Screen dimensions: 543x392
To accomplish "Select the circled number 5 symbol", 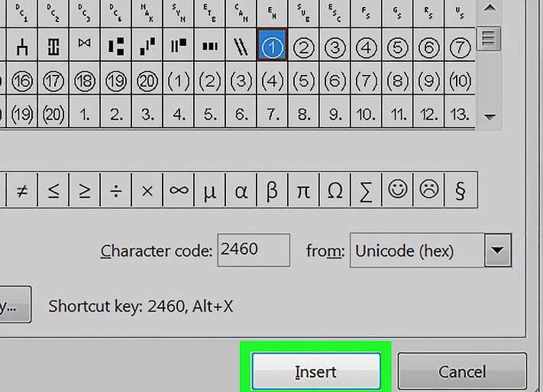I will pyautogui.click(x=398, y=47).
